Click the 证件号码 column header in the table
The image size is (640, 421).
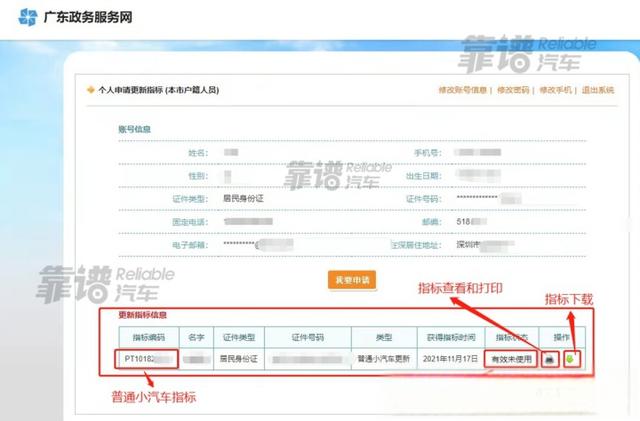[308, 337]
